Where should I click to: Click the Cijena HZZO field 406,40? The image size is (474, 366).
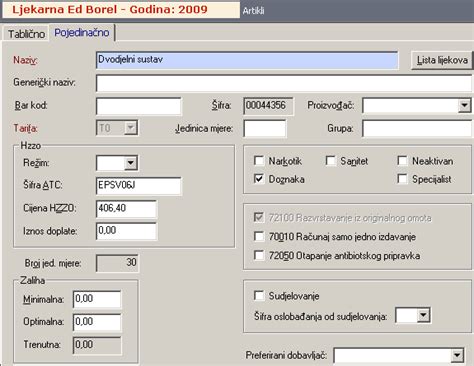126,209
